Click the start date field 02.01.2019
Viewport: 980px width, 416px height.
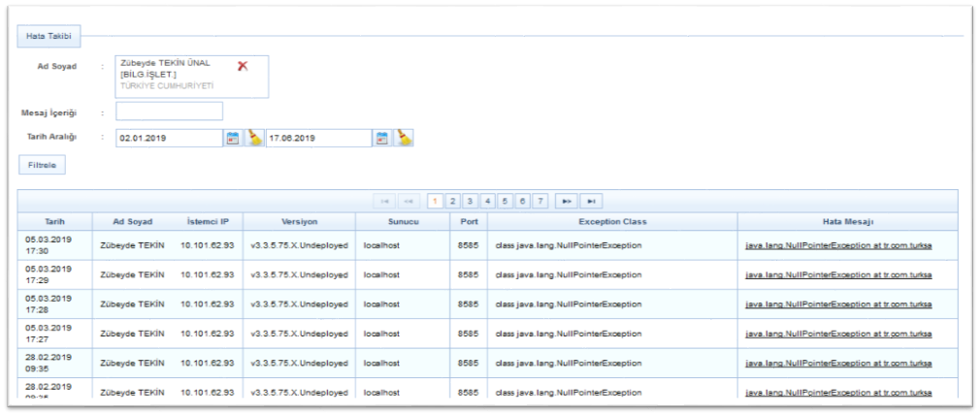coord(168,138)
